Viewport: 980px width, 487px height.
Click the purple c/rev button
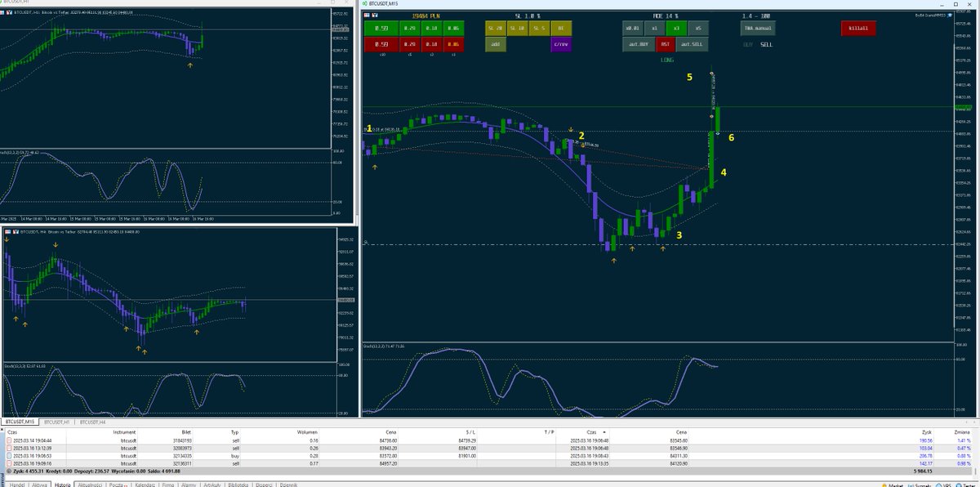[x=560, y=45]
